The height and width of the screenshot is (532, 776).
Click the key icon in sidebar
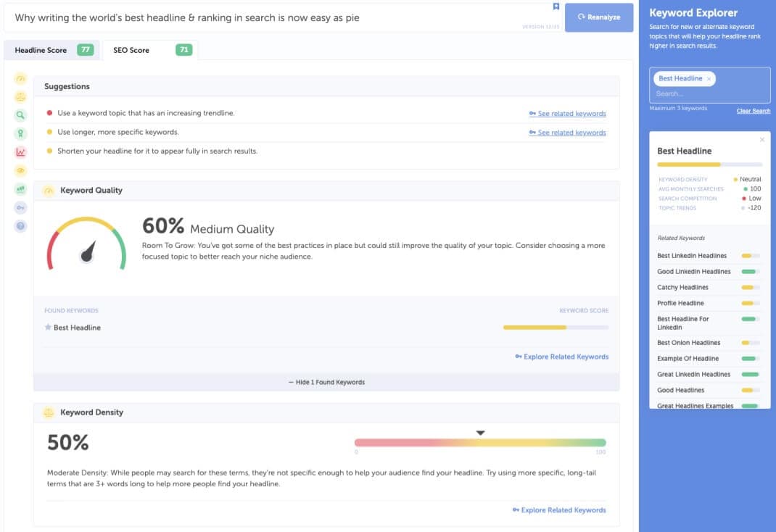pyautogui.click(x=20, y=207)
